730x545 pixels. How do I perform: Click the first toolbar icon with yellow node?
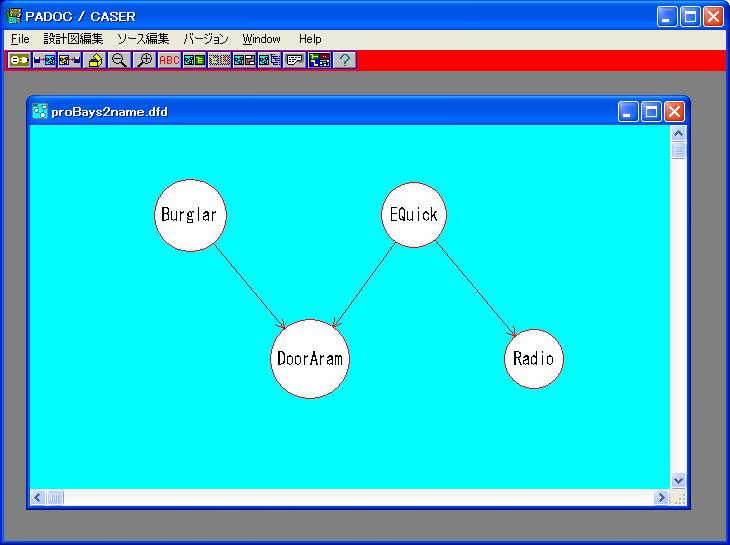(x=19, y=61)
